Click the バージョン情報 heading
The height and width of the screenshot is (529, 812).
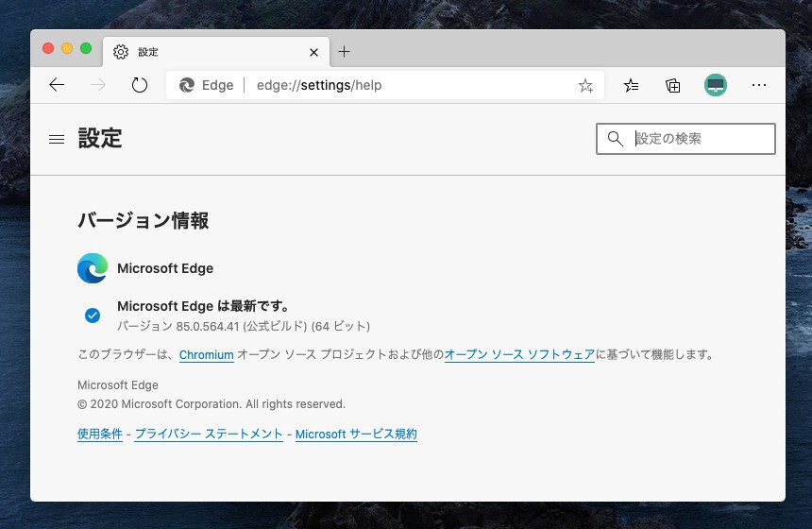[144, 221]
